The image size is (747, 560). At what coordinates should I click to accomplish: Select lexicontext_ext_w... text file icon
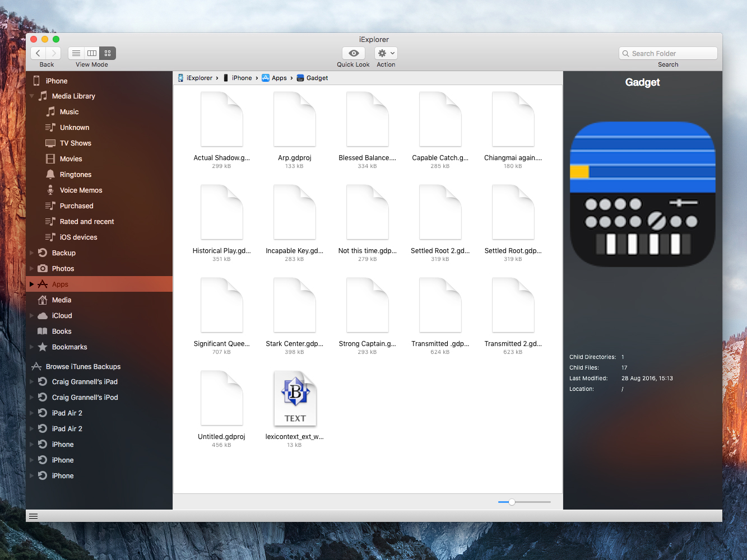point(295,399)
